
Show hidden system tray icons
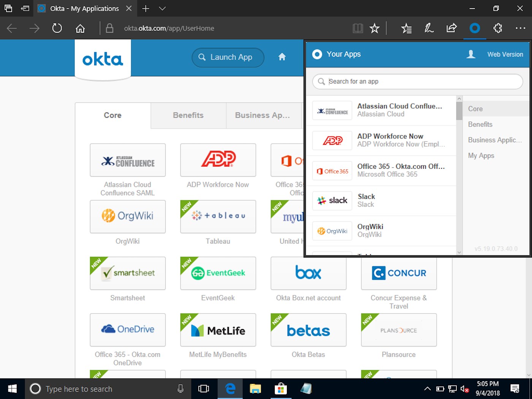(x=427, y=389)
